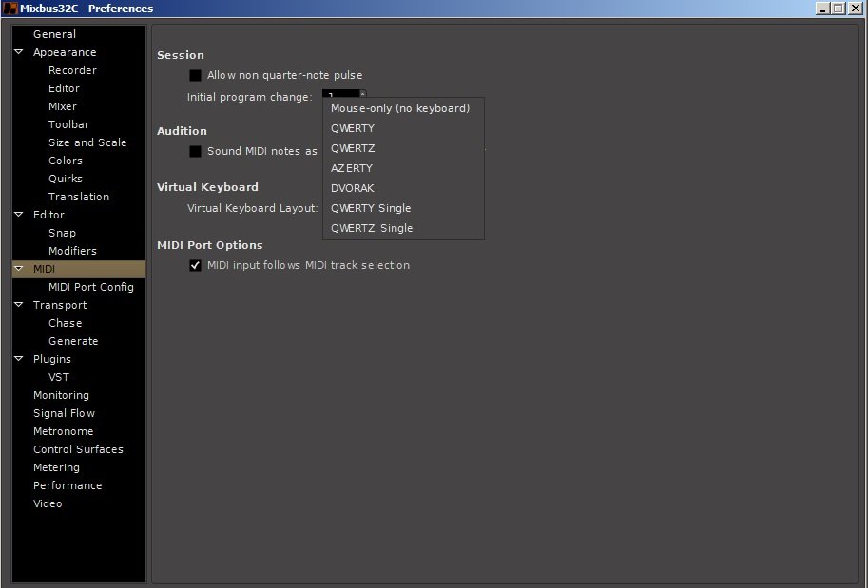868x588 pixels.
Task: Open Video preferences
Action: pos(48,503)
